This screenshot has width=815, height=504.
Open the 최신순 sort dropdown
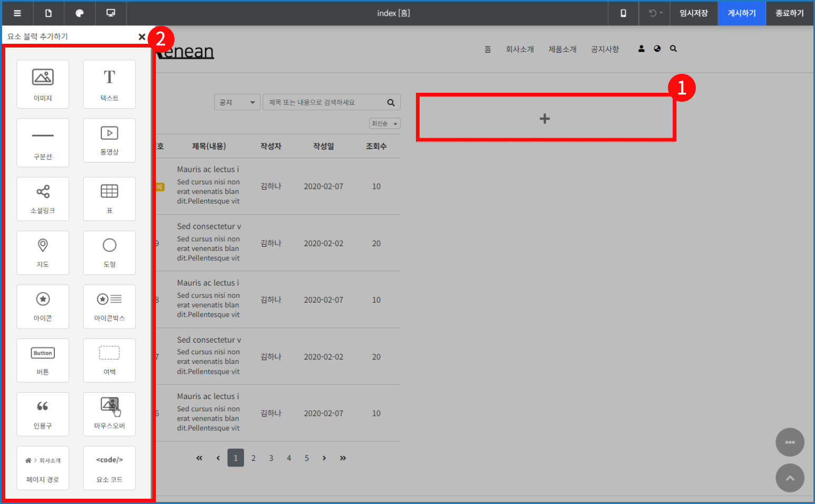(384, 123)
